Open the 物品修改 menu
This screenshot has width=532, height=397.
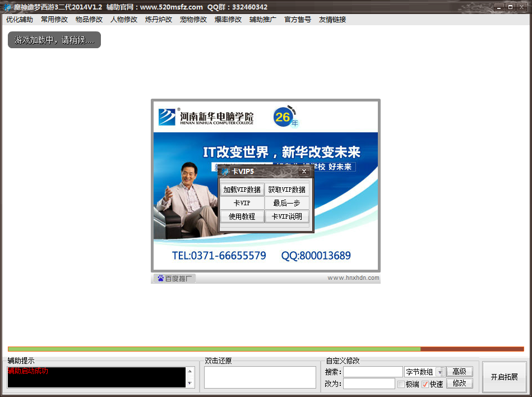(x=89, y=20)
